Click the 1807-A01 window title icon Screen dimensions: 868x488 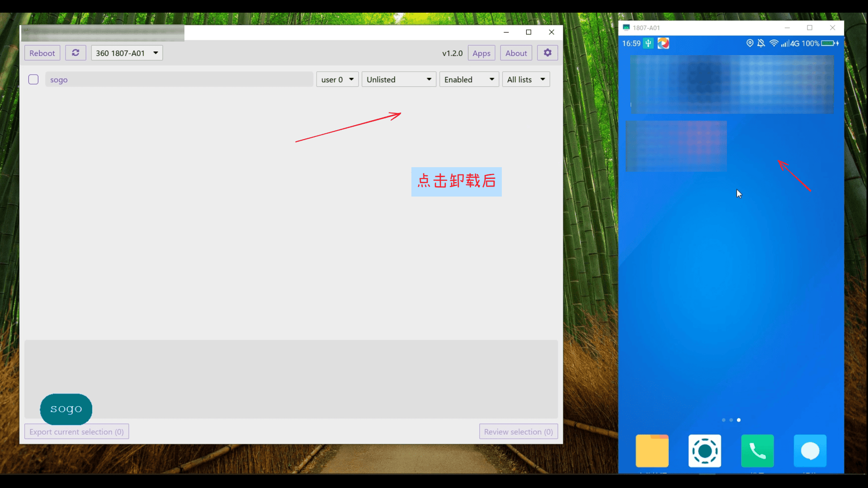pyautogui.click(x=626, y=28)
